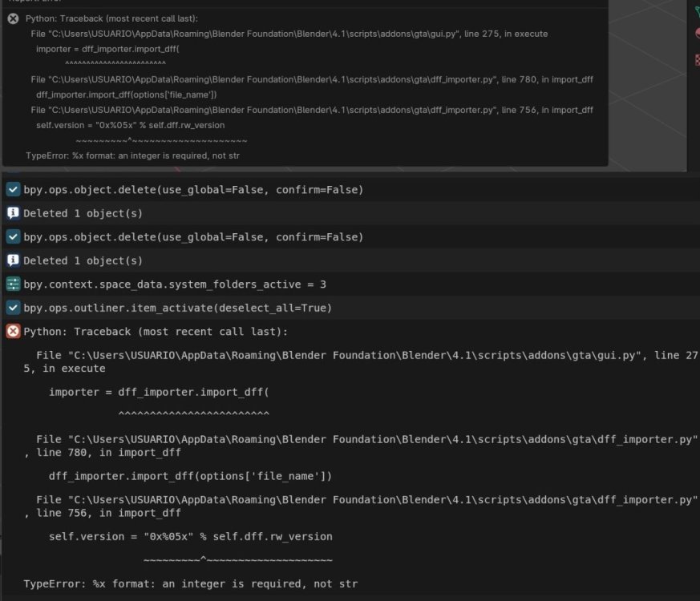Click the TypeError message in the error popup
The width and height of the screenshot is (700, 601).
click(132, 155)
